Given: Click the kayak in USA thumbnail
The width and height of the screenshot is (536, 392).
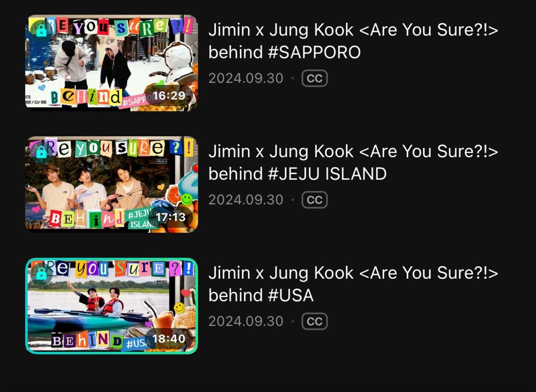Looking at the screenshot, I should [89, 320].
